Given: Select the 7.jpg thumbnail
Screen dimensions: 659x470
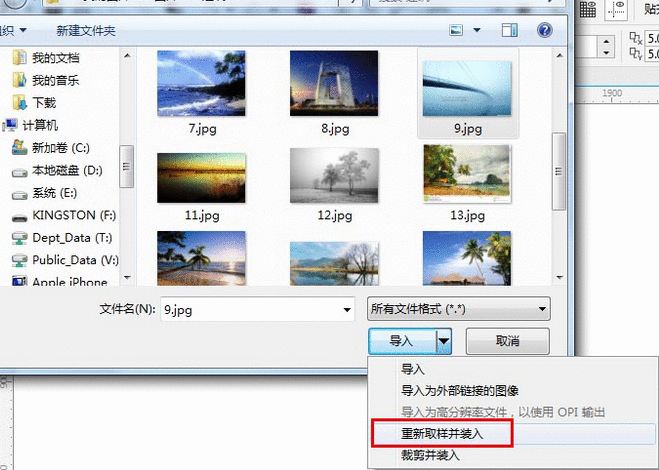Looking at the screenshot, I should point(201,83).
